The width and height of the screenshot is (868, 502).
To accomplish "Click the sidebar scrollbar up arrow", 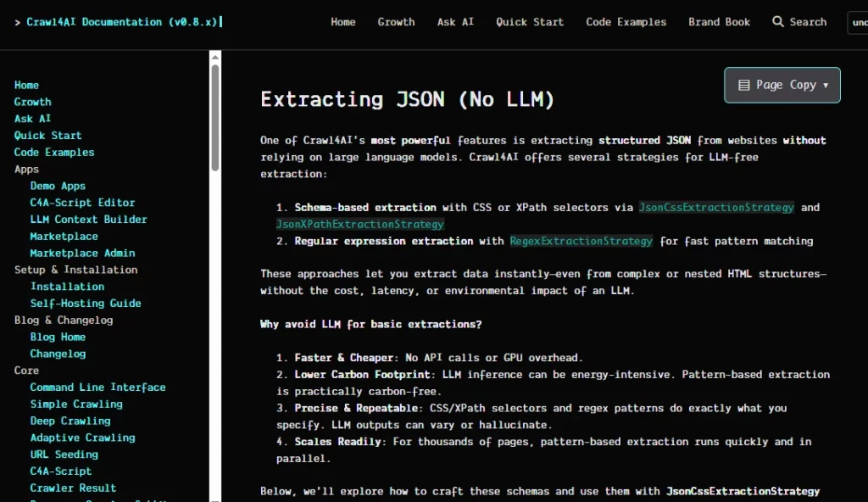I will pos(215,57).
